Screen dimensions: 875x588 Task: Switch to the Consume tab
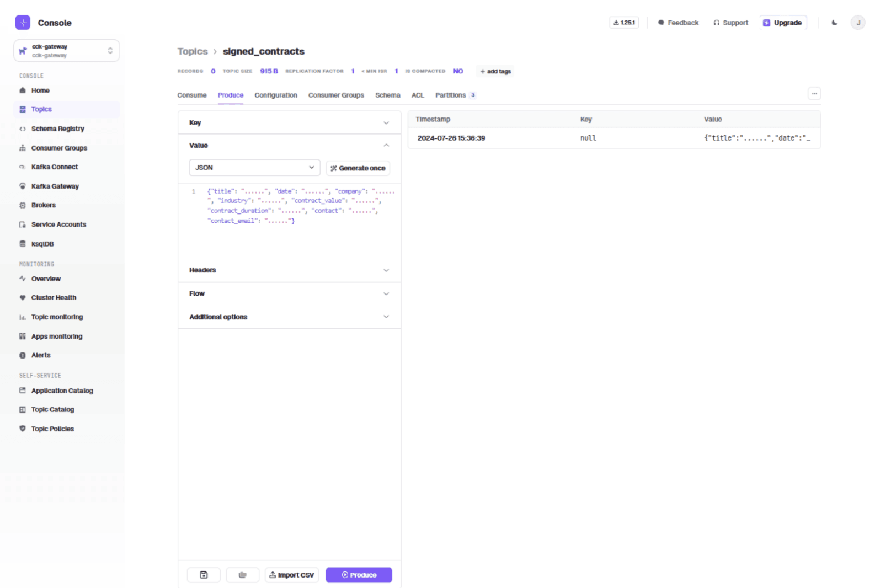point(191,95)
